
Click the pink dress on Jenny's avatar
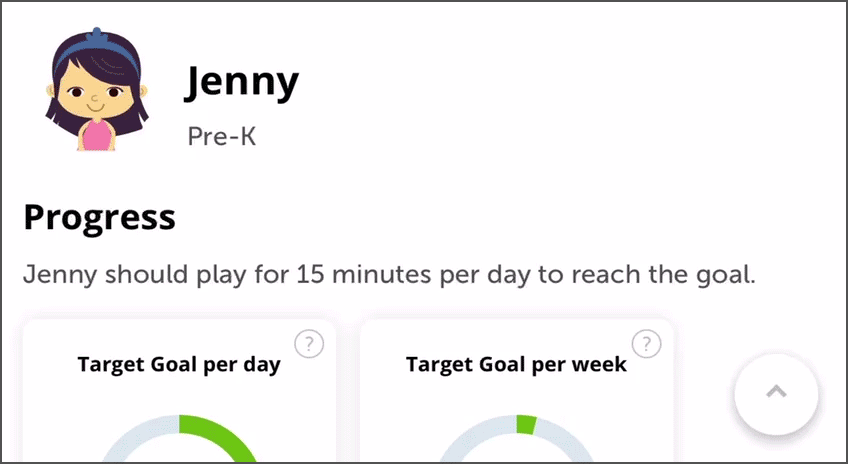click(97, 136)
